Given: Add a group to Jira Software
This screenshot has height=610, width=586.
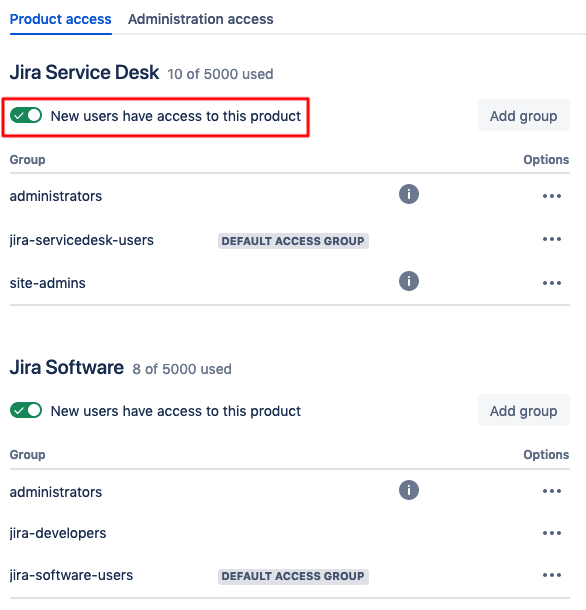Looking at the screenshot, I should 523,410.
